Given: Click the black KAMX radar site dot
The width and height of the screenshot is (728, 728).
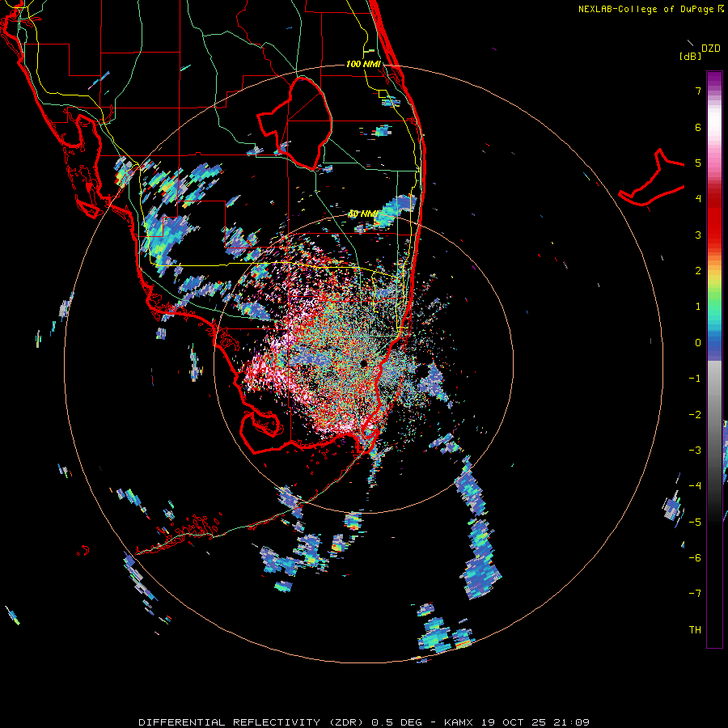Looking at the screenshot, I should point(363,363).
